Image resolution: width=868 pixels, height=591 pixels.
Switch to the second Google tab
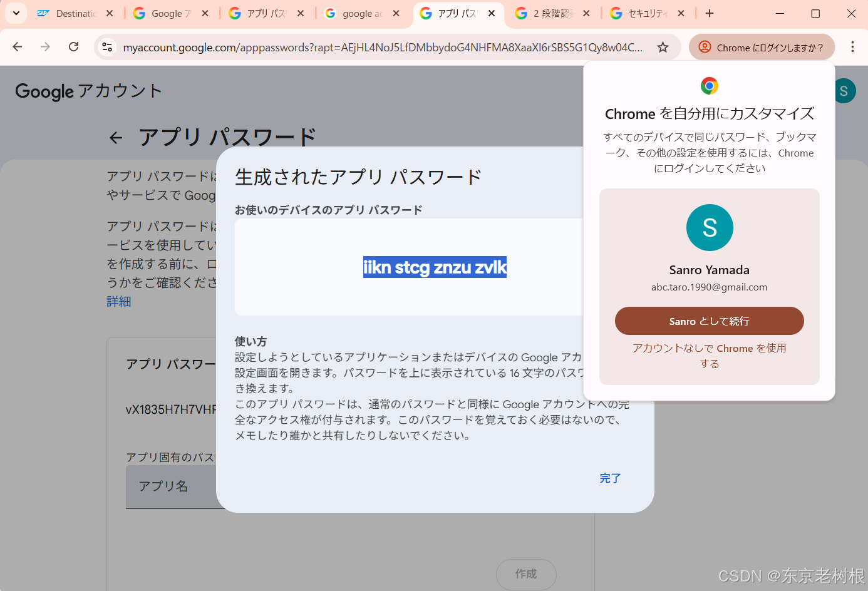click(x=171, y=13)
